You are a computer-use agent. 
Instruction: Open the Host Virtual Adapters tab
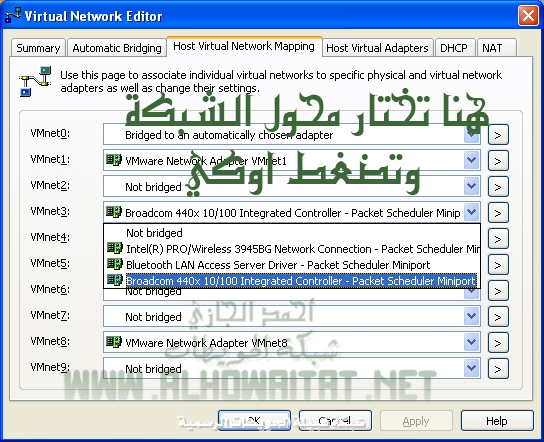click(x=377, y=48)
